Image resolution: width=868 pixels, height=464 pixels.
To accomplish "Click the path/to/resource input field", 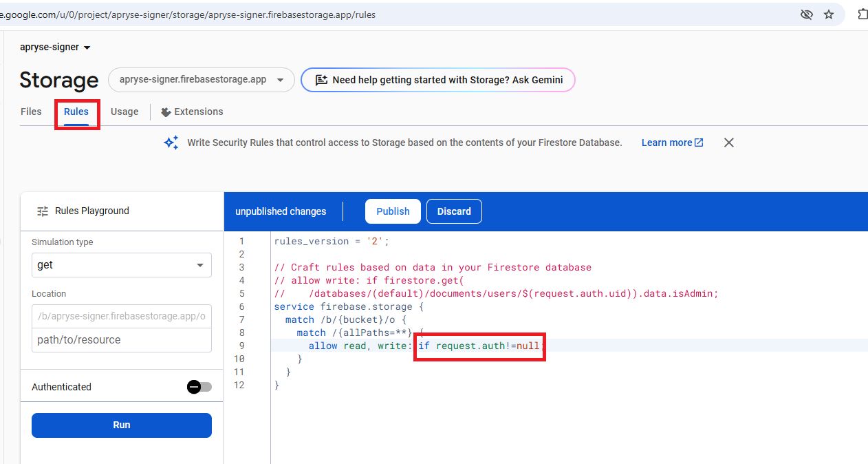I will 122,340.
